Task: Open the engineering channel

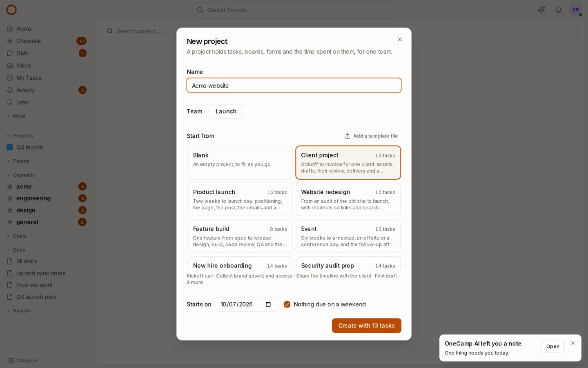Action: [47, 198]
